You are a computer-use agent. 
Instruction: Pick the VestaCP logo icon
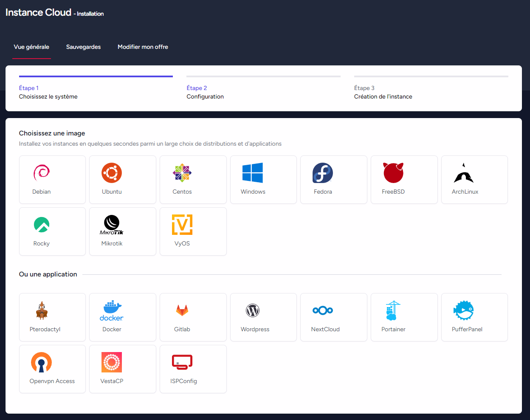tap(112, 362)
